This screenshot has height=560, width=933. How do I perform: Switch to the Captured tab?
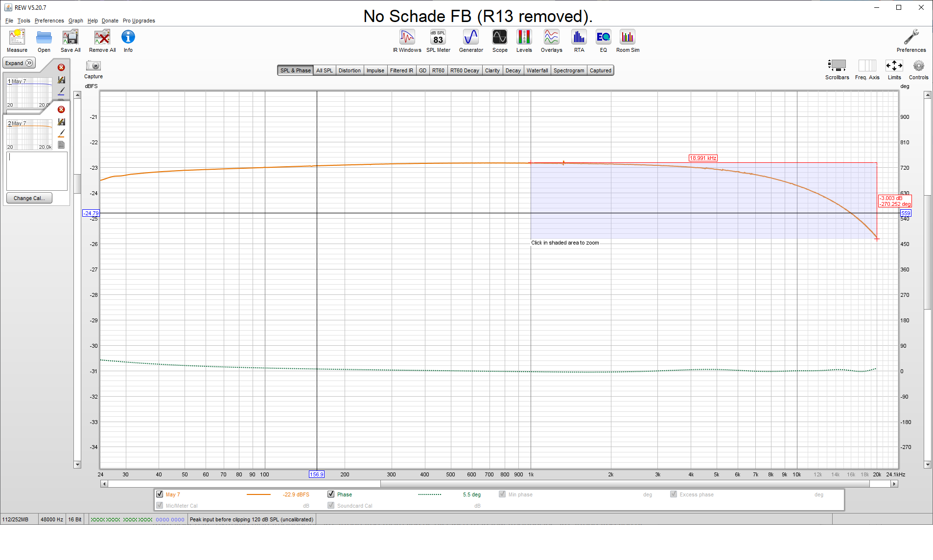pos(601,70)
